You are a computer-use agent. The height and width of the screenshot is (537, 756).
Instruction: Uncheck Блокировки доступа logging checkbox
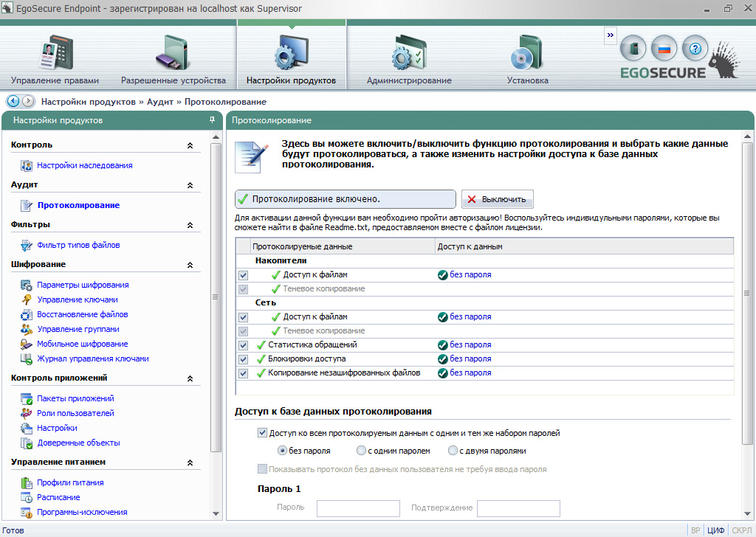click(243, 358)
